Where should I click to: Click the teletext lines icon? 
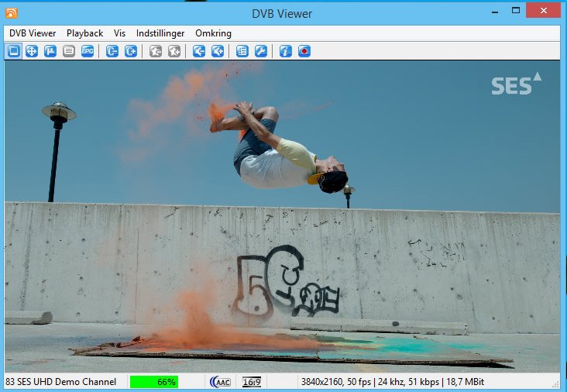[69, 51]
